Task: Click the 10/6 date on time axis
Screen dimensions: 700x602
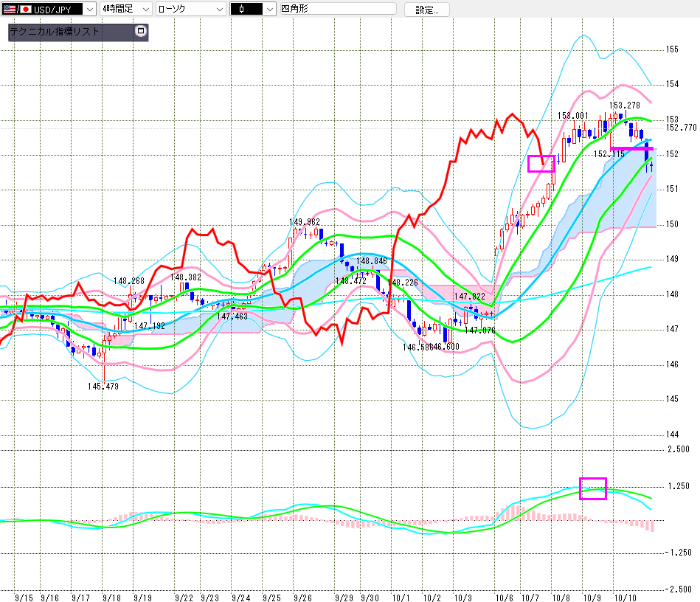Action: tap(505, 596)
